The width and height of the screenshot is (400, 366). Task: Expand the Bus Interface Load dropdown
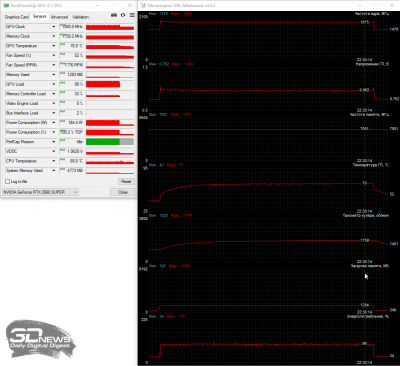point(54,113)
